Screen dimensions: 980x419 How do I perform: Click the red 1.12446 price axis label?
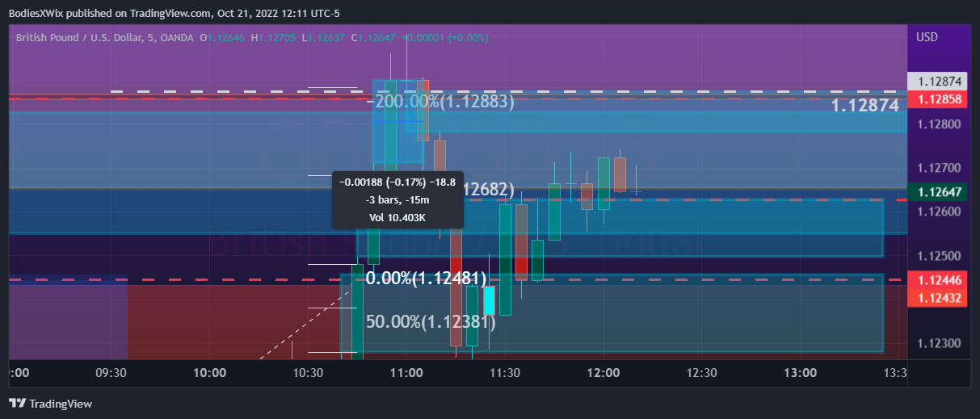point(938,280)
